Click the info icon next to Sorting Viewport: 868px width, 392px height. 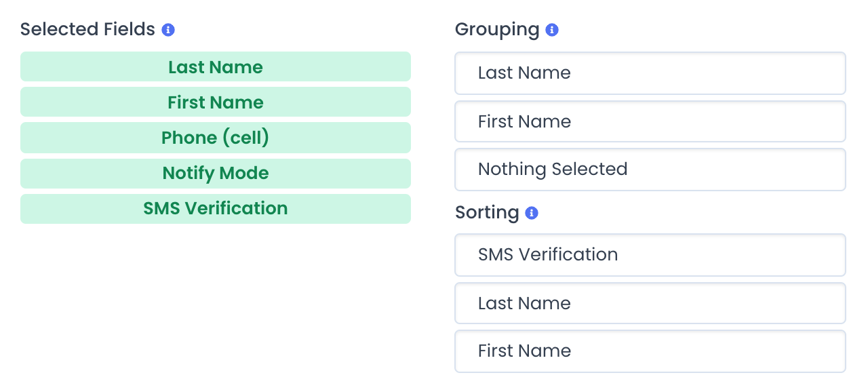click(532, 213)
